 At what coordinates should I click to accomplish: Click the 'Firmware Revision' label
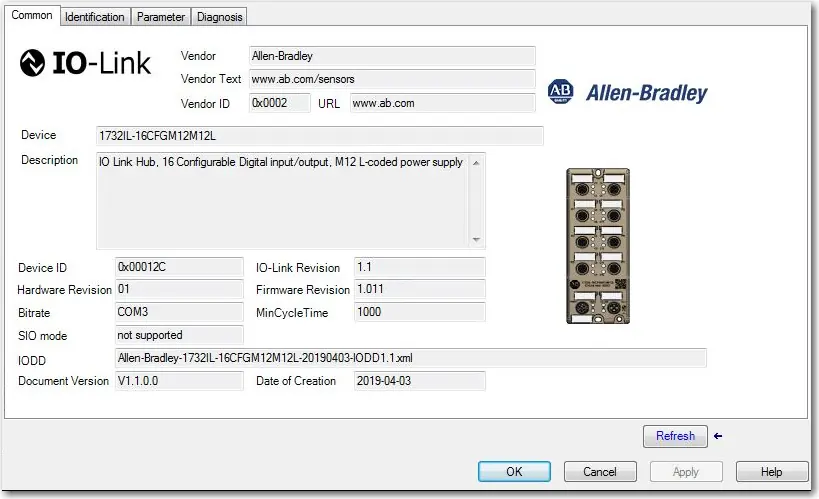coord(302,290)
